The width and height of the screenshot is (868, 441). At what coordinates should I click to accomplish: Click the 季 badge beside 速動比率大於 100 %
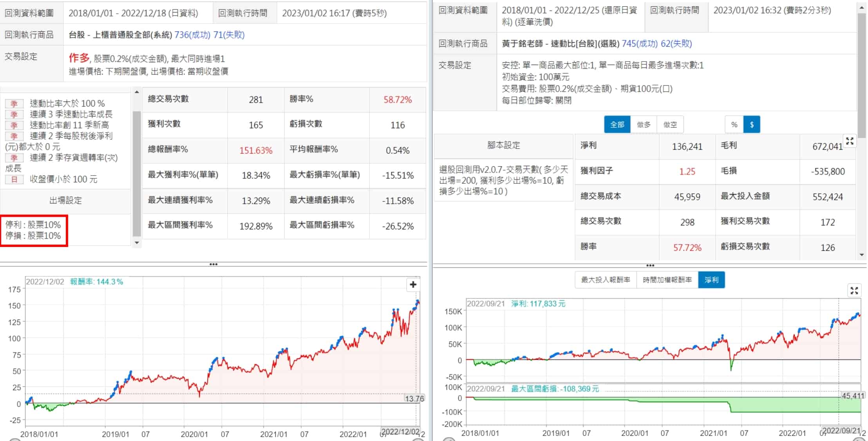(x=14, y=104)
